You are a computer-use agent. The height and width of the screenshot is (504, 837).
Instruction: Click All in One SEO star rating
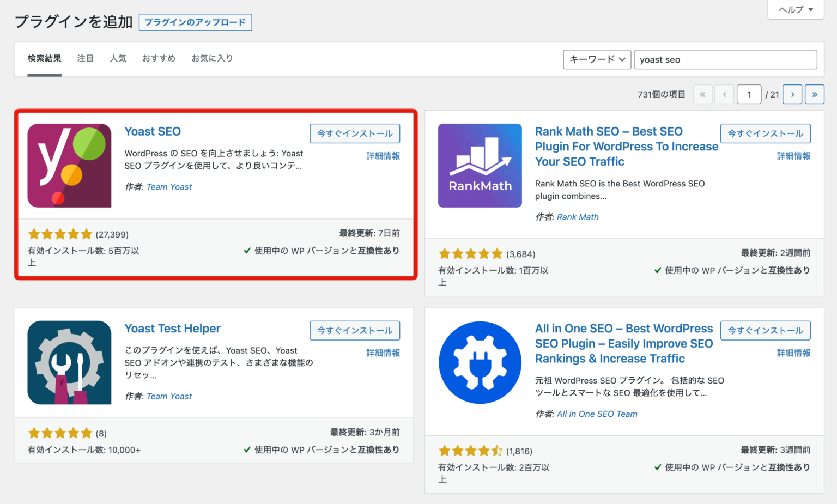(x=470, y=451)
